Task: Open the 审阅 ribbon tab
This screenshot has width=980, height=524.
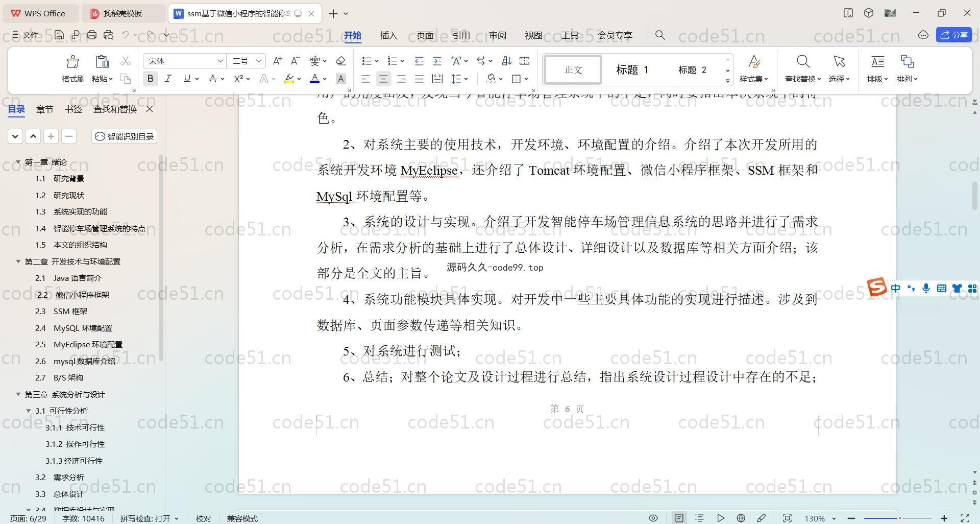Action: click(497, 35)
